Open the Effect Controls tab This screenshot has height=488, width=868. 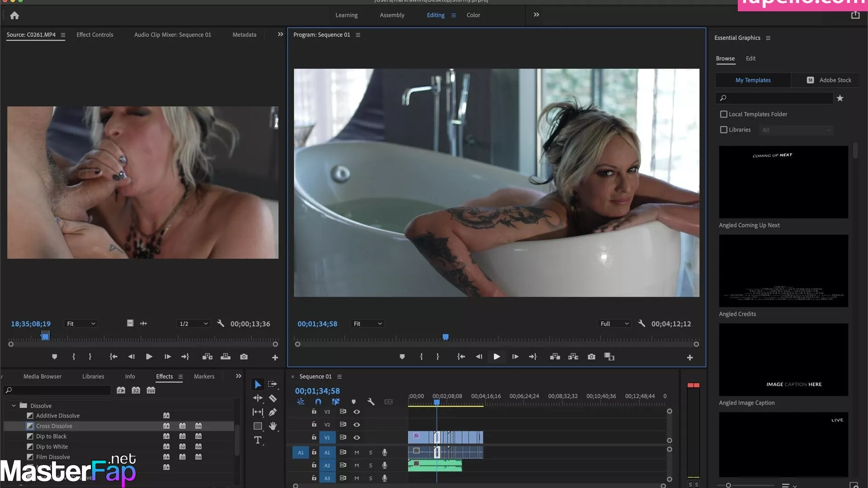tap(94, 35)
